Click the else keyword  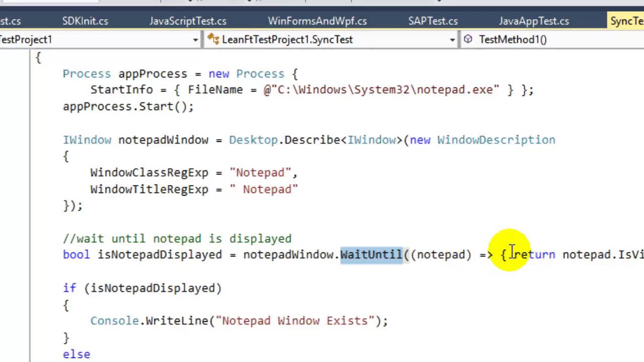click(x=76, y=354)
